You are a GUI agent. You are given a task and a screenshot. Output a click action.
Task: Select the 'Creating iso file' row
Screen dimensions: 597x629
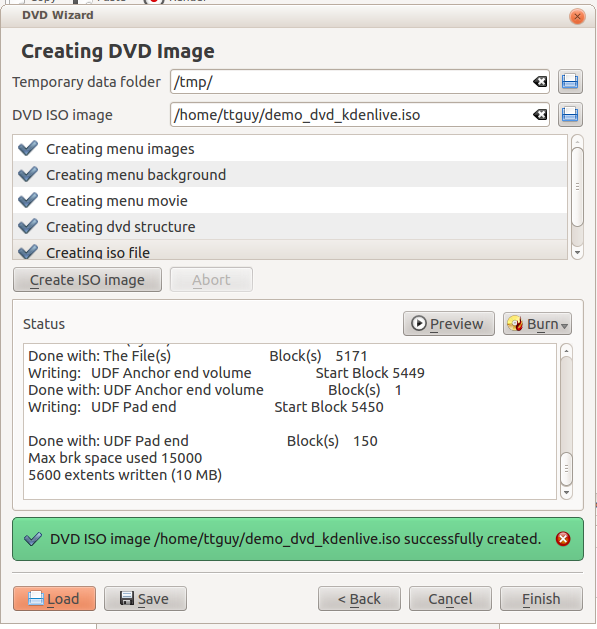click(290, 250)
